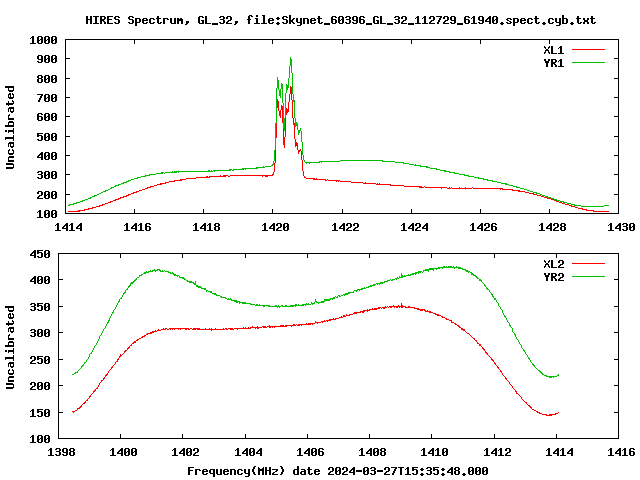Image resolution: width=640 pixels, height=480 pixels.
Task: Select the red XL2 legend line sample
Action: (589, 264)
